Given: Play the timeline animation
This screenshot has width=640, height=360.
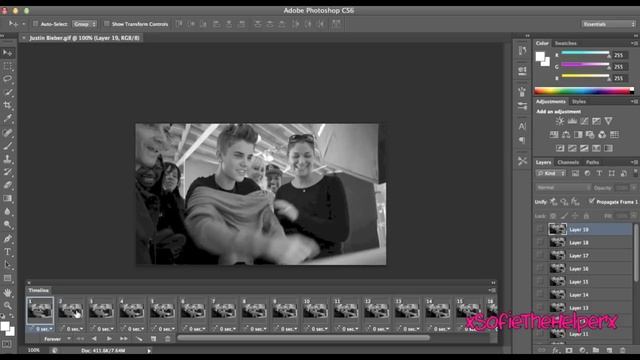Looking at the screenshot, I should (x=109, y=339).
